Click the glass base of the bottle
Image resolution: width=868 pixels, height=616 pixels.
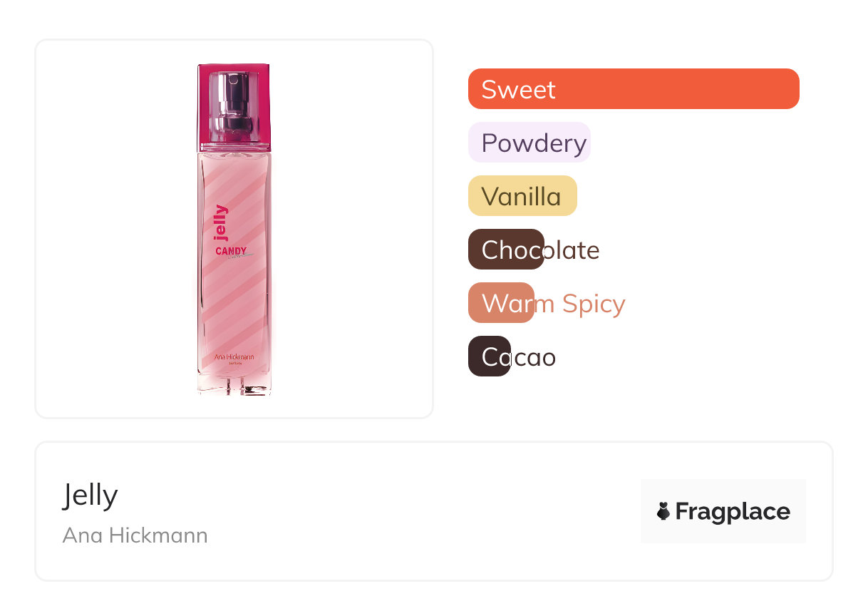[234, 386]
